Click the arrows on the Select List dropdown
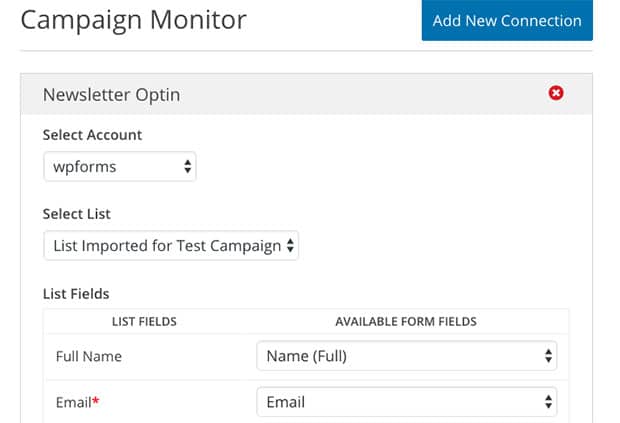Image resolution: width=620 pixels, height=423 pixels. pyautogui.click(x=290, y=245)
